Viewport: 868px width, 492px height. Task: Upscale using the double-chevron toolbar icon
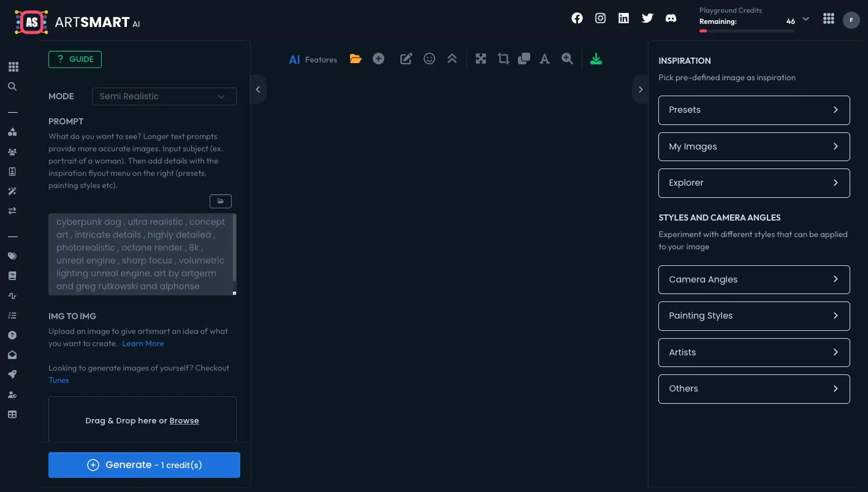452,58
